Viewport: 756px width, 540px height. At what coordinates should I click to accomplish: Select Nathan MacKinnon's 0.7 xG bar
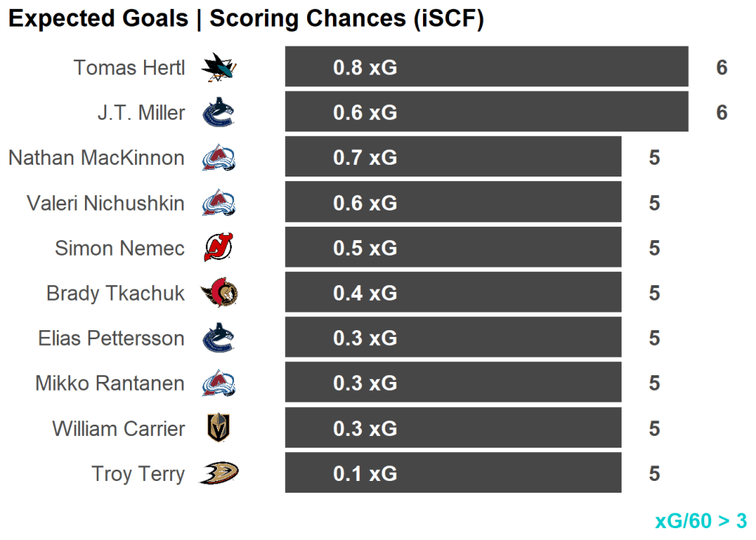[453, 157]
